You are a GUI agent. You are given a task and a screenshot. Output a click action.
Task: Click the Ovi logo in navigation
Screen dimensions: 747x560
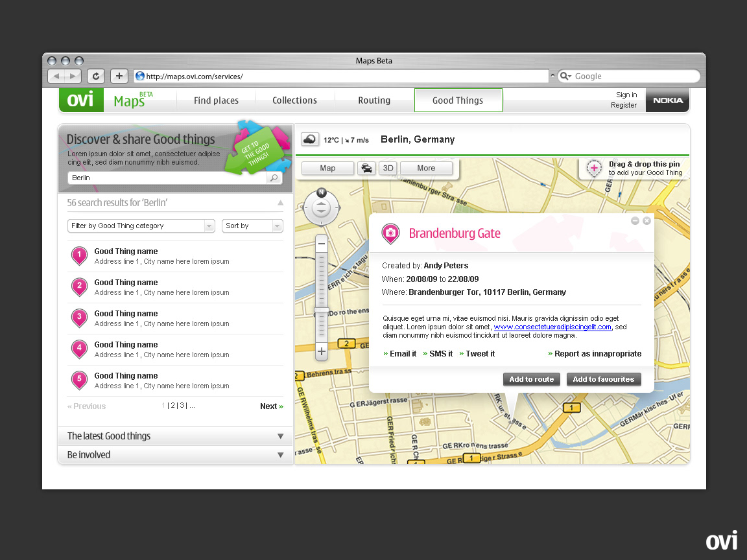coord(80,100)
